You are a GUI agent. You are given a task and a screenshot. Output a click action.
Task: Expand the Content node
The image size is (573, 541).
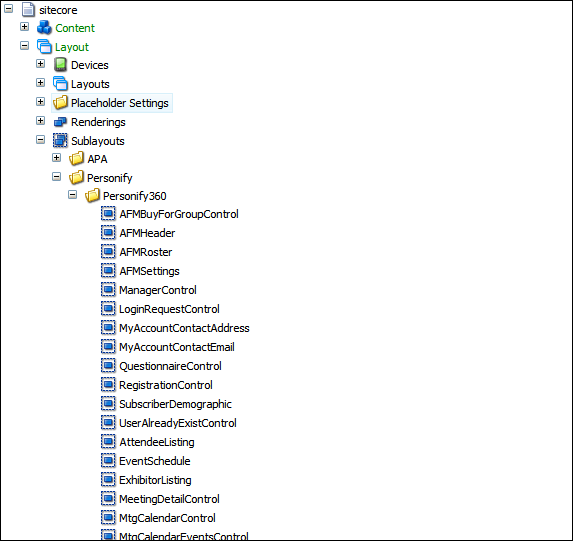pyautogui.click(x=24, y=26)
